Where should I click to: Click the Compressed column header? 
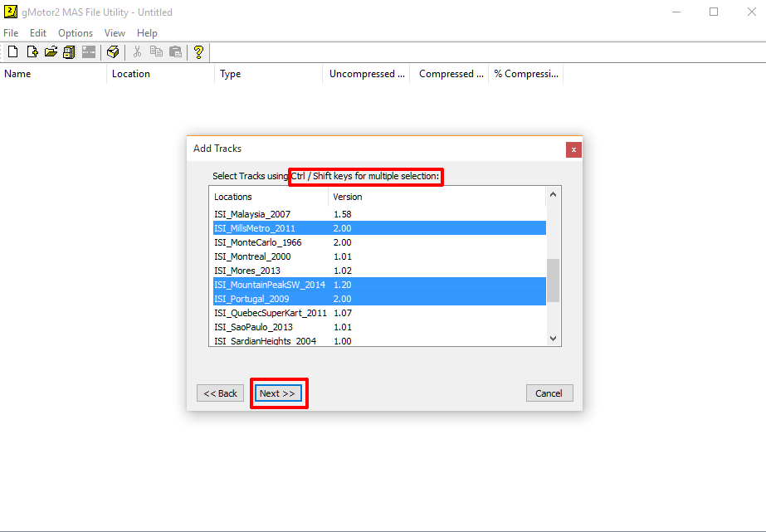pyautogui.click(x=449, y=74)
